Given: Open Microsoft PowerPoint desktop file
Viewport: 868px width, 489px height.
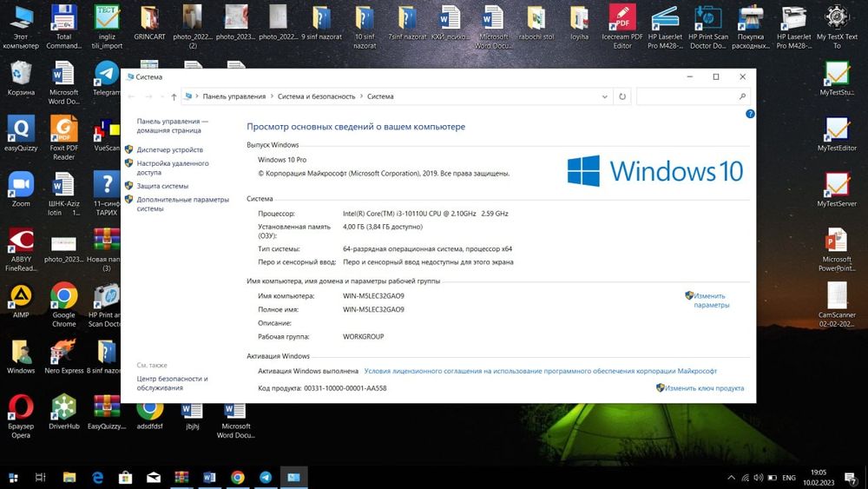Looking at the screenshot, I should point(837,249).
